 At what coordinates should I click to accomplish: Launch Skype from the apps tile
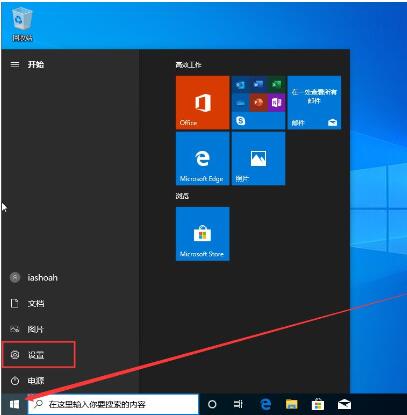[x=240, y=121]
